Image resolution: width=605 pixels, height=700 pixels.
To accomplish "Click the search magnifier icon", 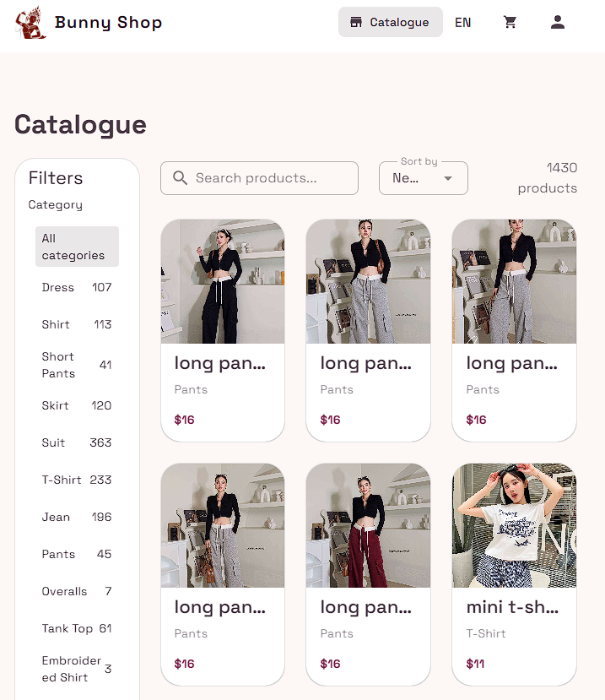I will coord(180,178).
